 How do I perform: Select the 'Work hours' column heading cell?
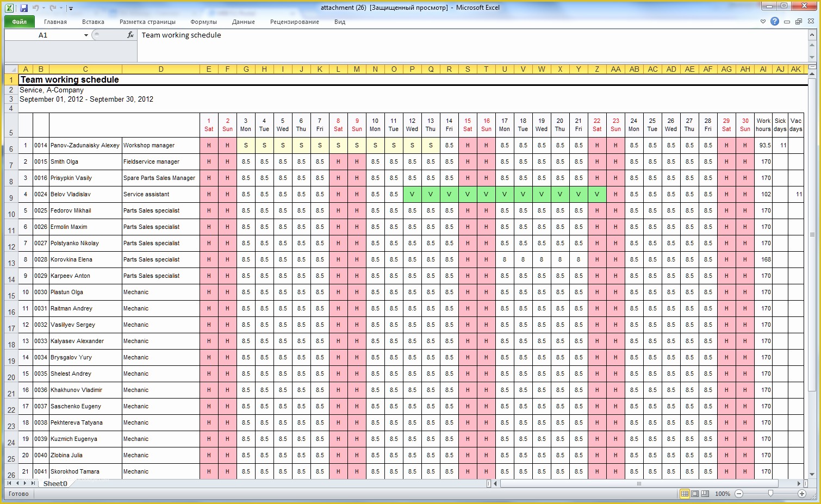pos(763,125)
